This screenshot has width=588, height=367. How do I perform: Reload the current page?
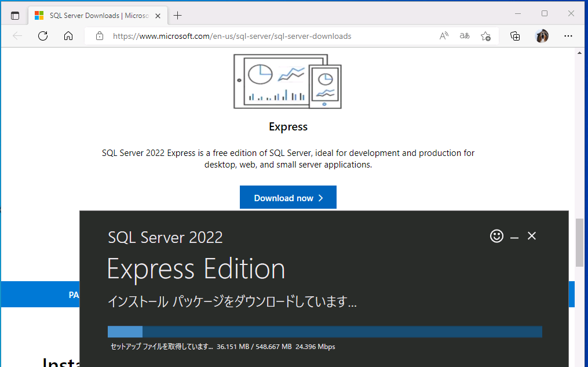pos(42,35)
